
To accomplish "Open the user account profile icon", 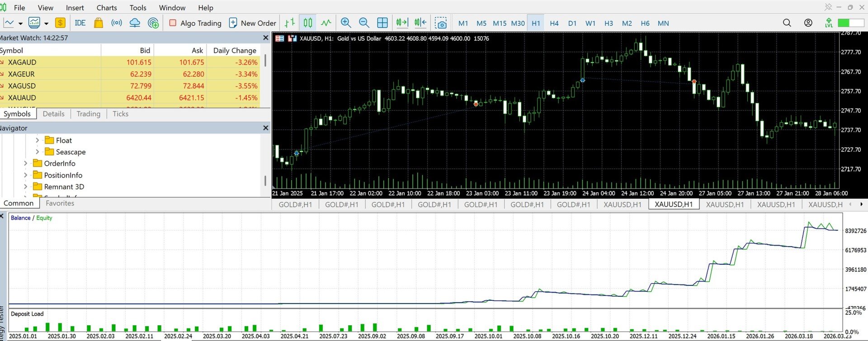I will (808, 23).
